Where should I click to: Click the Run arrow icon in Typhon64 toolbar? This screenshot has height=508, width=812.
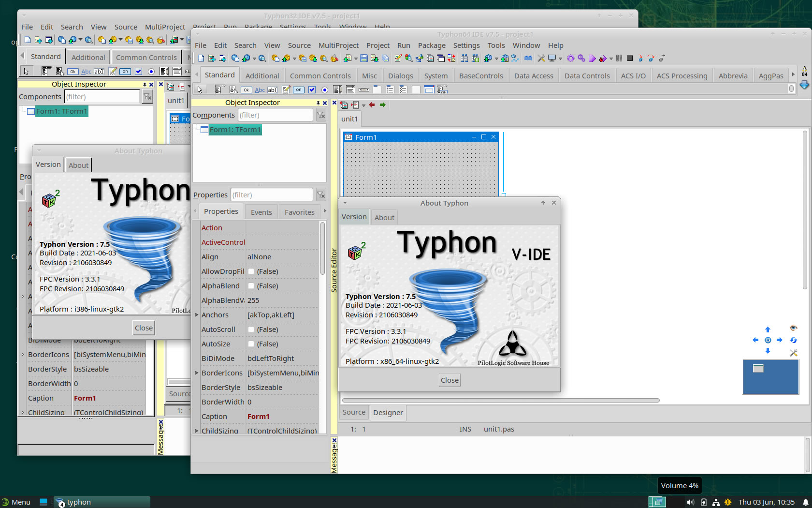(592, 58)
